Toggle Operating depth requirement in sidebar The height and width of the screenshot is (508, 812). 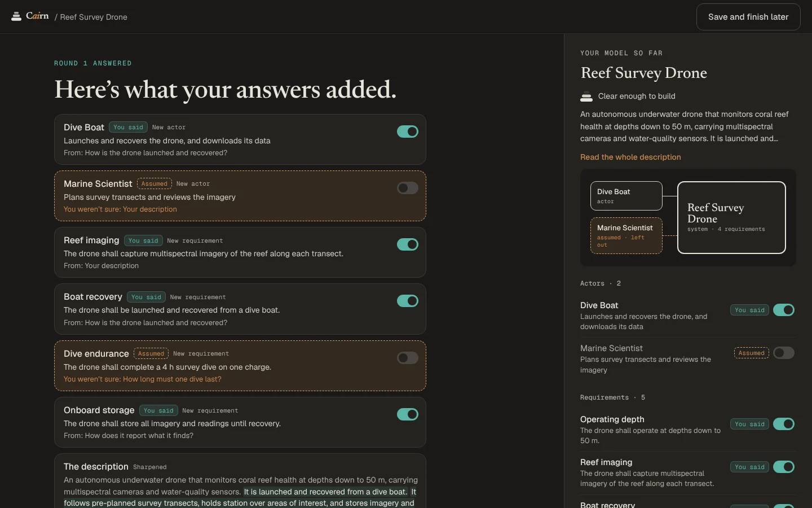coord(784,424)
